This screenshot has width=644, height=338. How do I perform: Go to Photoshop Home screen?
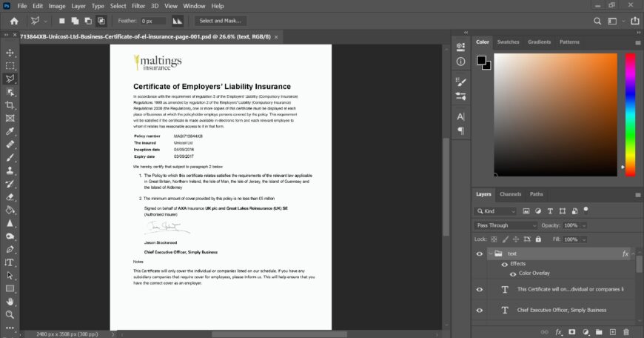(14, 21)
